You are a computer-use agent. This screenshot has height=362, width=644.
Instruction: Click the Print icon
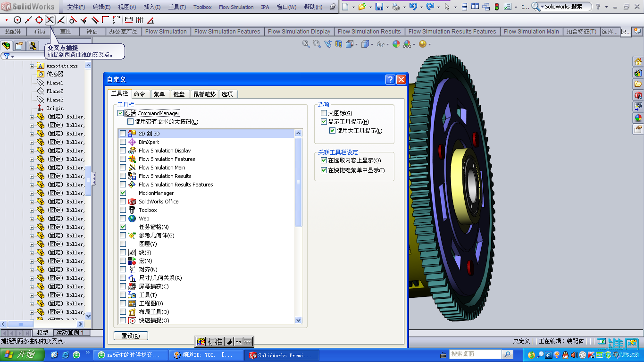click(396, 7)
